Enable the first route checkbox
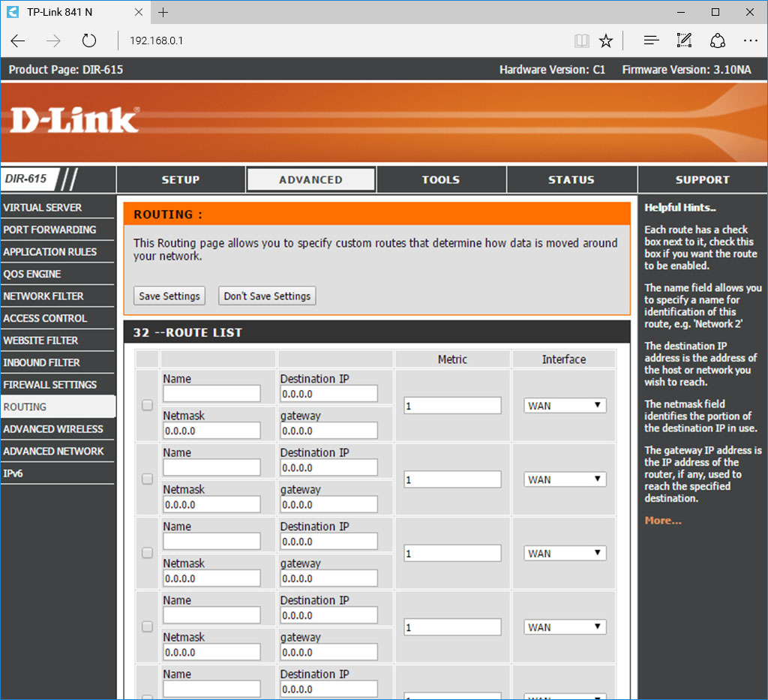The image size is (768, 700). [x=148, y=405]
